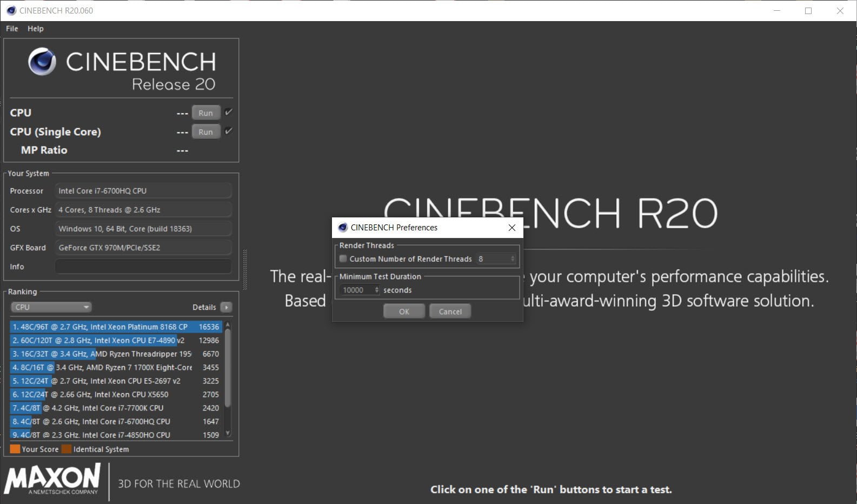The height and width of the screenshot is (504, 857).
Task: Select ranking entry AMD Ryzen Threadripper
Action: pyautogui.click(x=116, y=354)
